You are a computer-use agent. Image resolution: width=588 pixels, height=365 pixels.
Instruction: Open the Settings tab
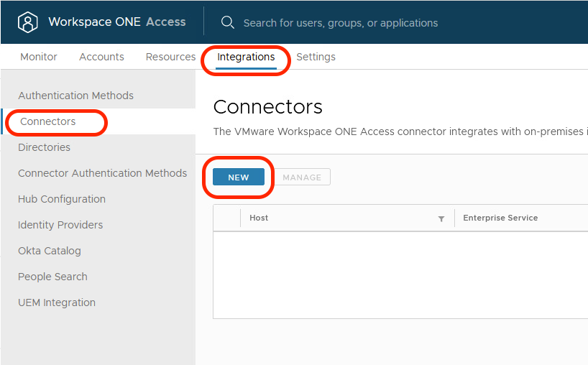point(316,57)
